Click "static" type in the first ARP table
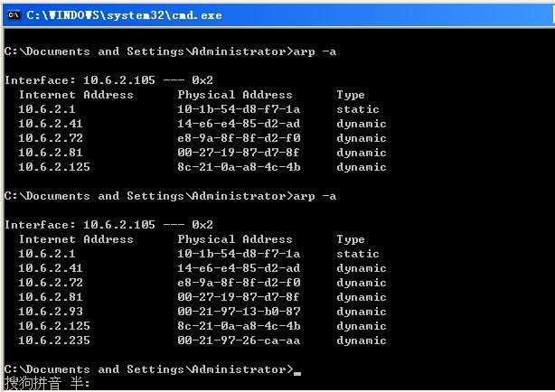This screenshot has width=555, height=392. pos(358,109)
